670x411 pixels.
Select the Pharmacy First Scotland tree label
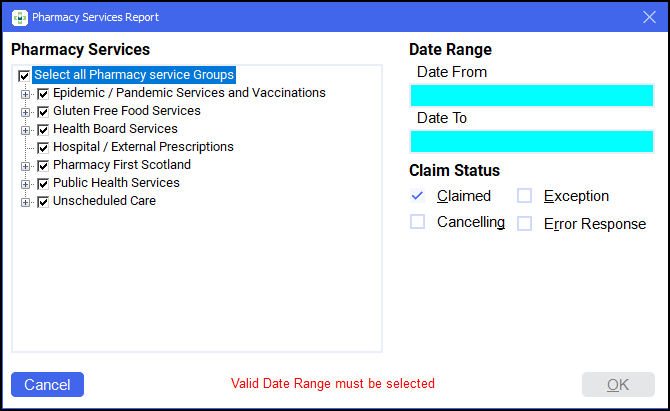[121, 165]
